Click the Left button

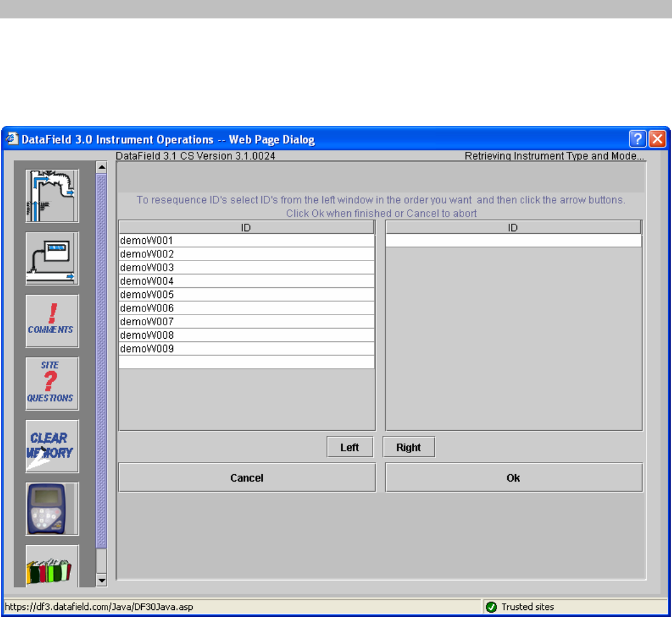(350, 447)
